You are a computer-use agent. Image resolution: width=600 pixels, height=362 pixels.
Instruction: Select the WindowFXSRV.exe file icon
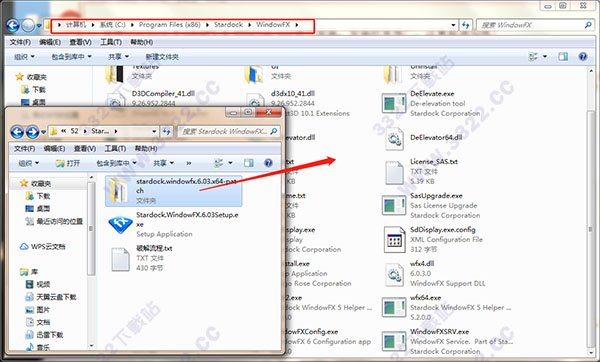coord(393,341)
